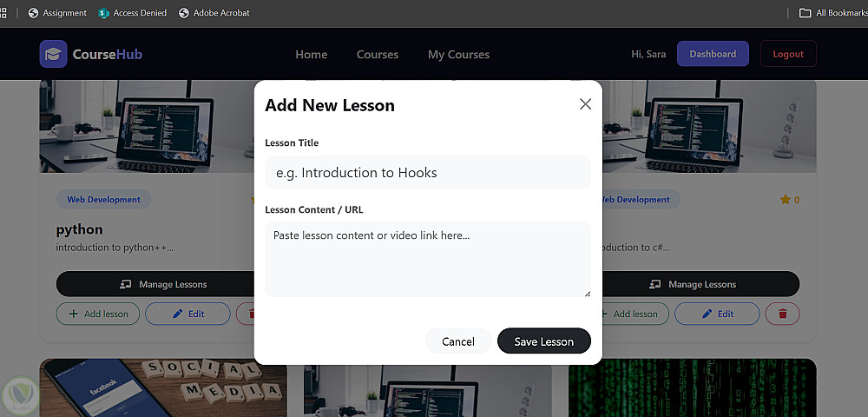Click the red trash delete icon button
This screenshot has width=868, height=417.
782,314
